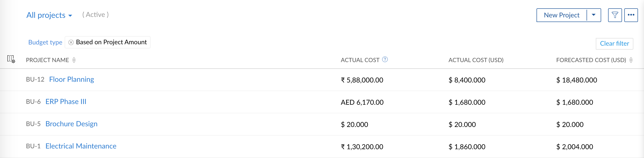Select the BU-12 project row ID

click(x=35, y=79)
